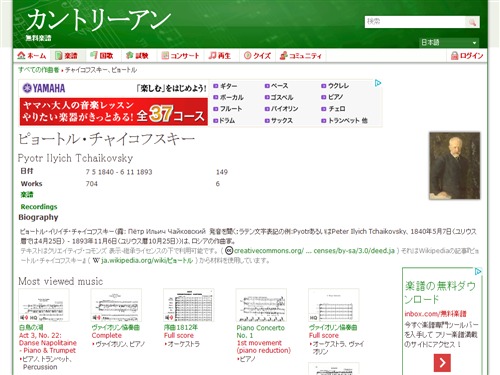This screenshot has width=500, height=375.
Task: Click the AdChoices icon on Yamaha banner
Action: pyautogui.click(x=378, y=83)
